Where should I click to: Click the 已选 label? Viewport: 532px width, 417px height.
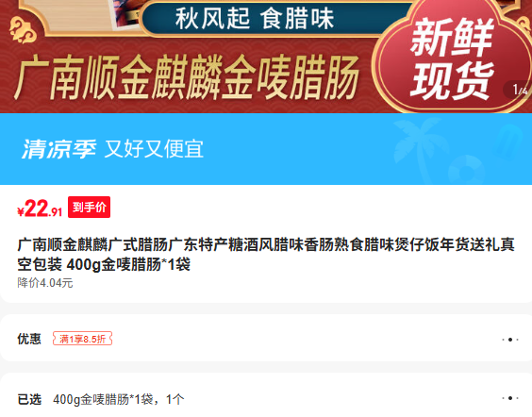[29, 399]
